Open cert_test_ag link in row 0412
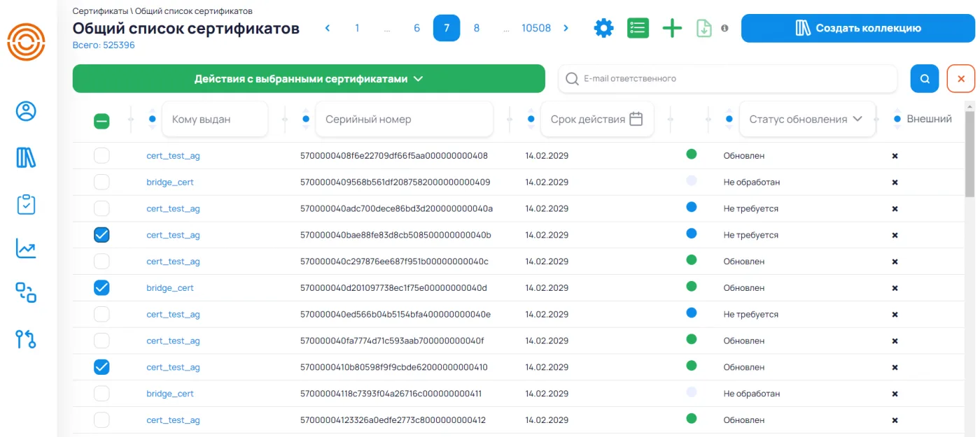Screen dimensions: 980x437 coord(173,420)
